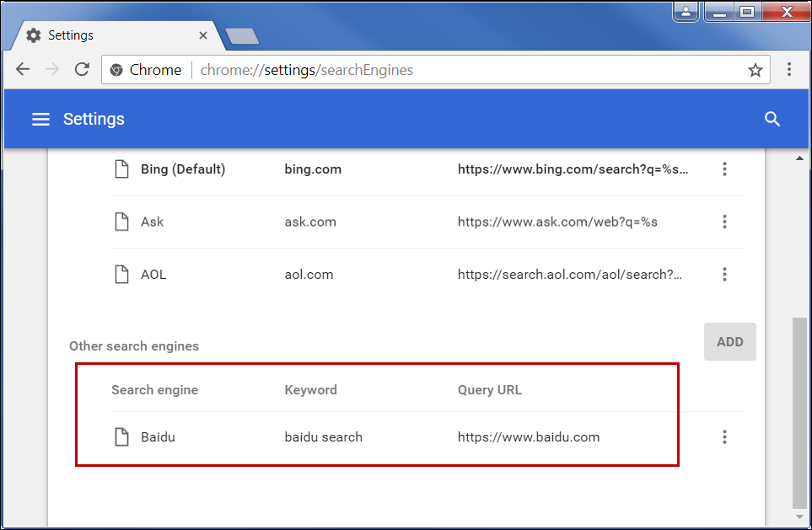Select the Bing (Default) entry
Viewport: 812px width, 530px height.
[183, 169]
